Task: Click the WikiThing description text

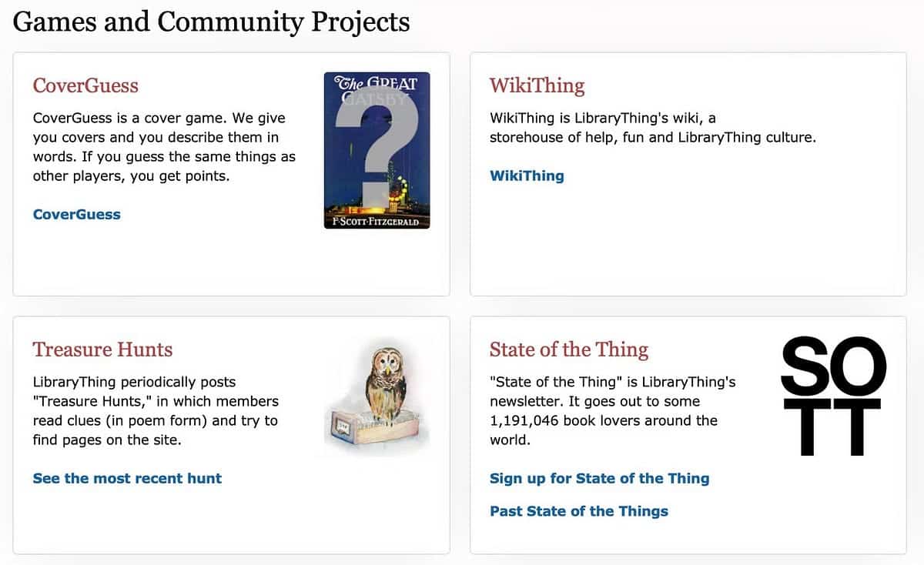Action: click(x=653, y=128)
